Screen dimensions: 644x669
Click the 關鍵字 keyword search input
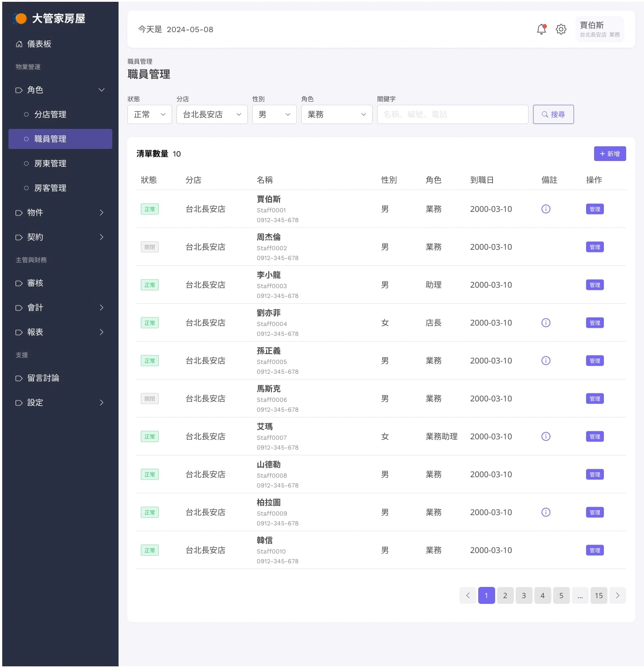tap(452, 114)
